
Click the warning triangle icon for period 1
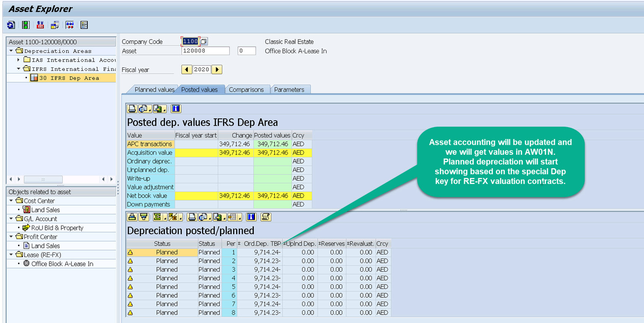[x=130, y=252]
